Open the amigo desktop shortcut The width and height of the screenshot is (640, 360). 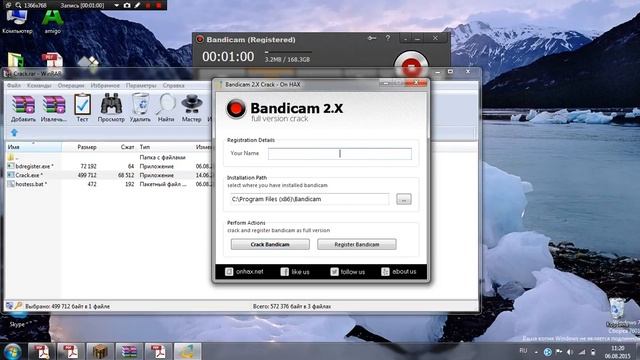coord(53,21)
